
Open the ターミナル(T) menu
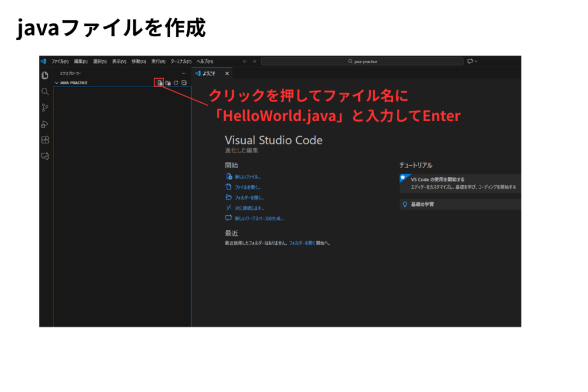click(x=181, y=61)
